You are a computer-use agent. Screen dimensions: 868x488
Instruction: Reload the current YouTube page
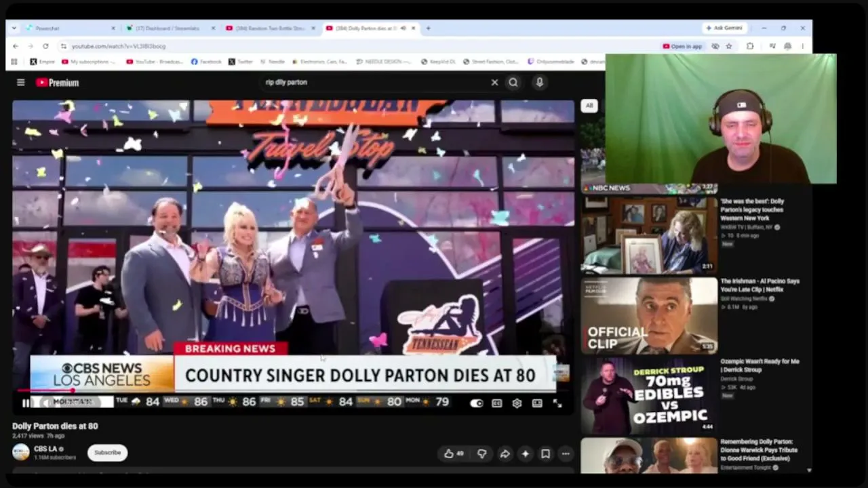pos(45,46)
